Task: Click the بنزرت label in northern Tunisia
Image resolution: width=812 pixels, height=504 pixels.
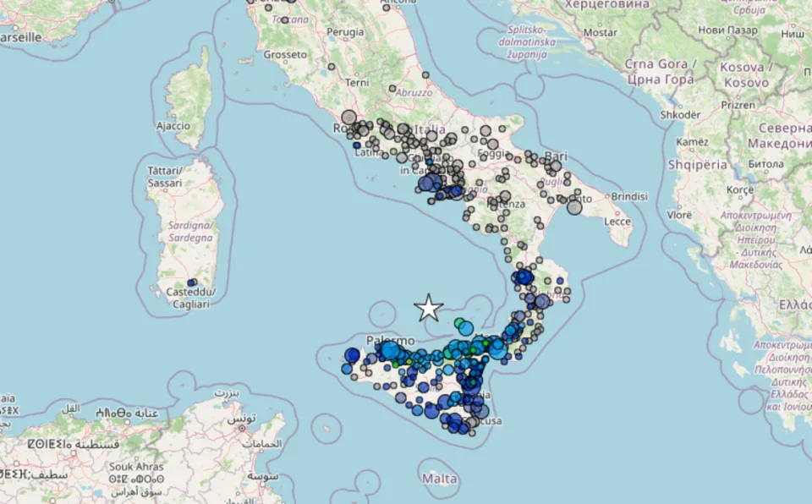Action: coord(227,394)
